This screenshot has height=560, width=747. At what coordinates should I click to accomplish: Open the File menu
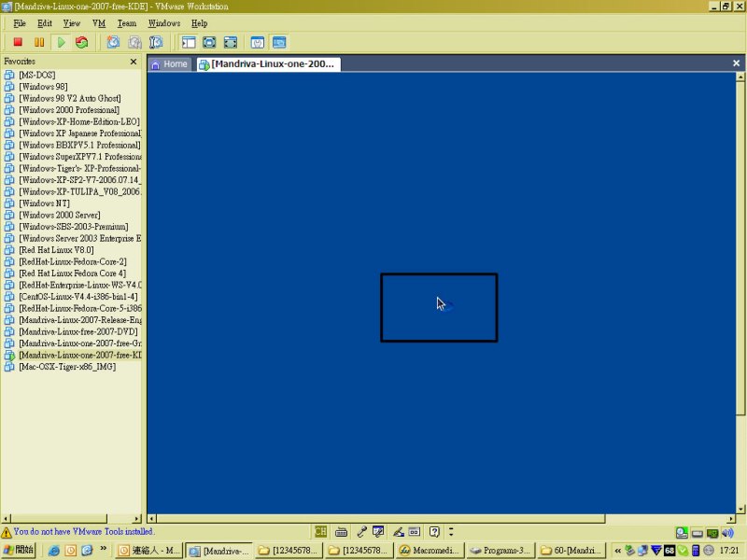coord(20,23)
